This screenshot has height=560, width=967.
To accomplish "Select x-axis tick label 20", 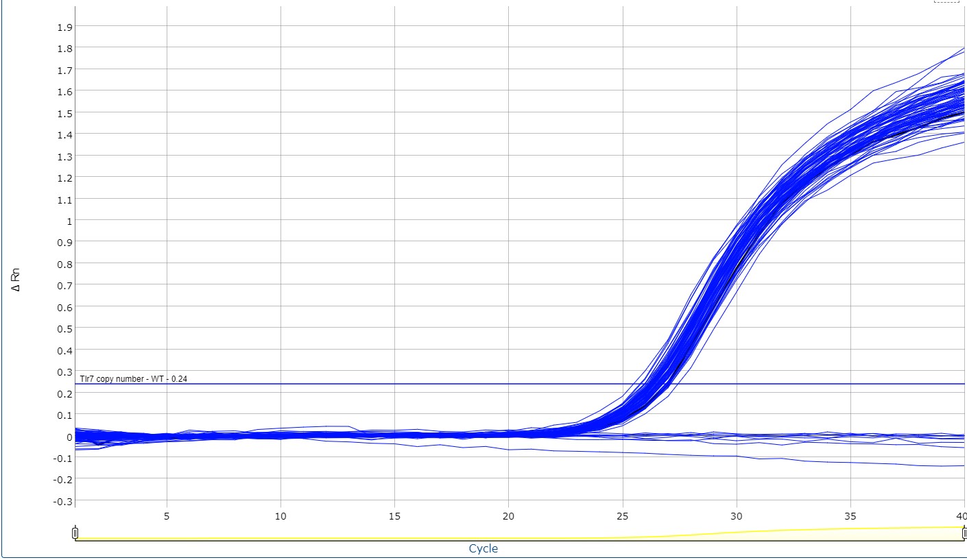I will tap(508, 515).
